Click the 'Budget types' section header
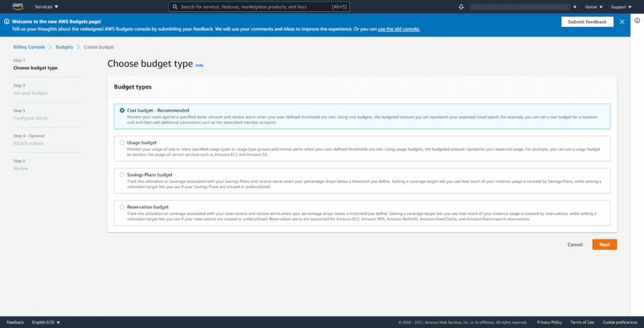 pyautogui.click(x=133, y=87)
